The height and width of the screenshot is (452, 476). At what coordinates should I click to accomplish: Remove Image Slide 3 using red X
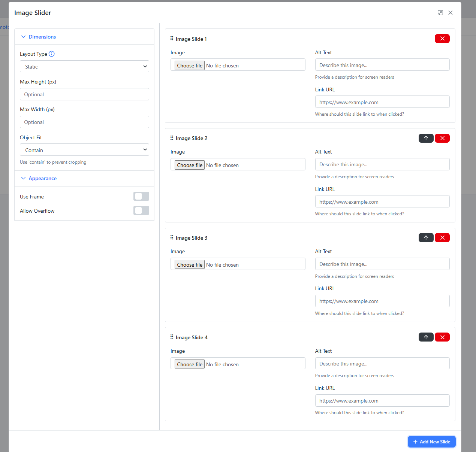442,238
